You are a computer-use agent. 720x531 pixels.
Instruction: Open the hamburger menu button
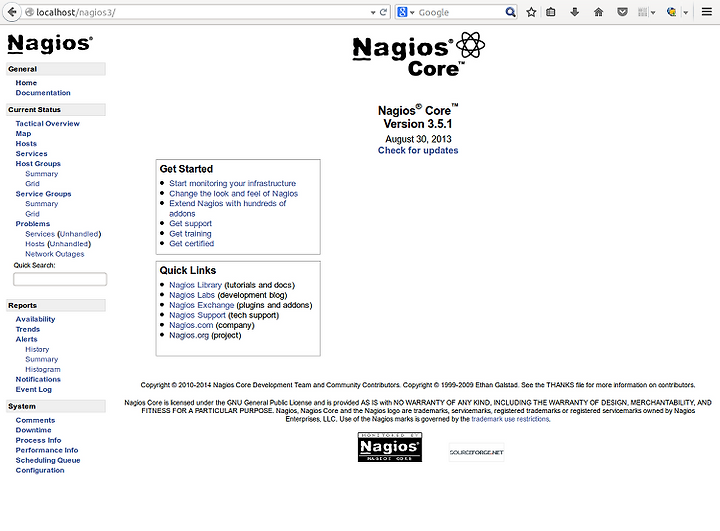point(707,12)
